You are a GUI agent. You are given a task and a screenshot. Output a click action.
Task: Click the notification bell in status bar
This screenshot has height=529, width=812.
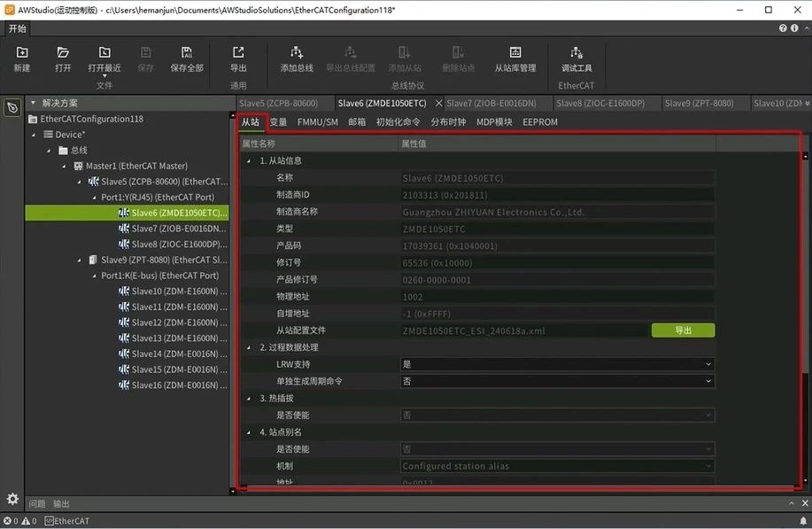tap(803, 521)
